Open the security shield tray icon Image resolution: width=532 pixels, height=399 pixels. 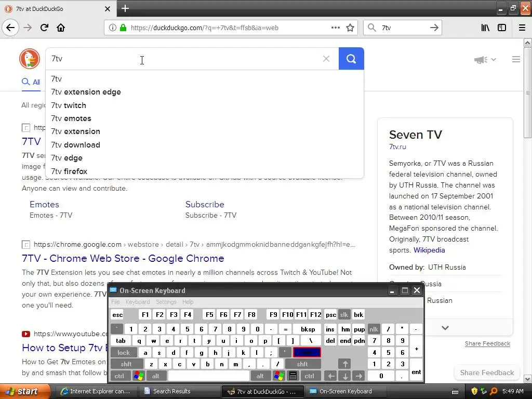(474, 391)
